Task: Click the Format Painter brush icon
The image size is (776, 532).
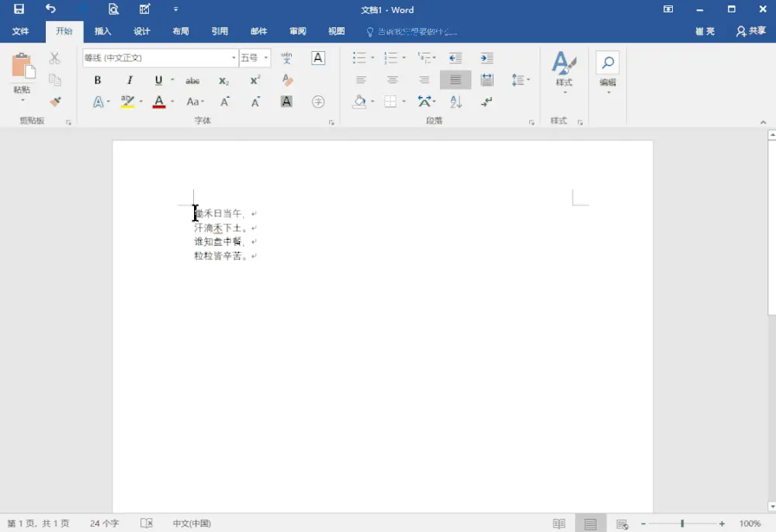Action: (x=55, y=102)
